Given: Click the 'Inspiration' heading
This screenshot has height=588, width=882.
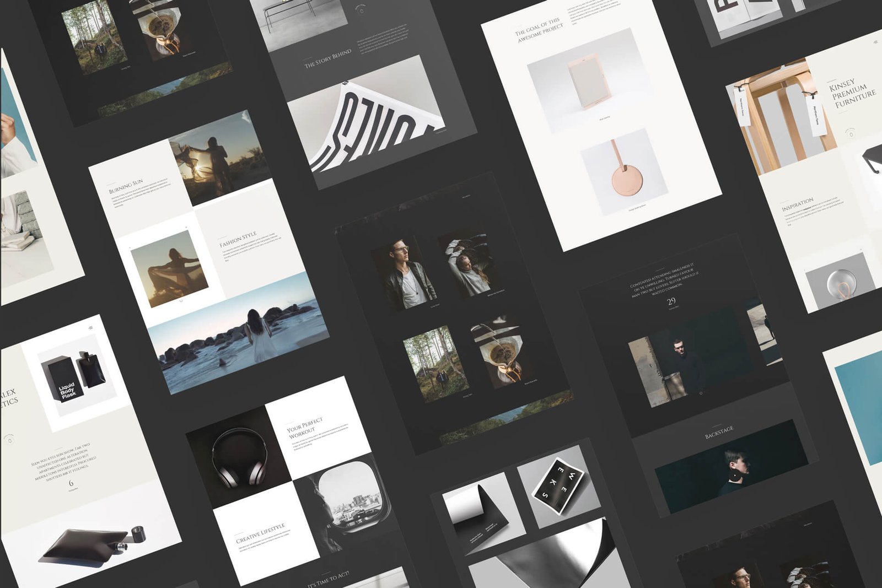Looking at the screenshot, I should tap(797, 204).
